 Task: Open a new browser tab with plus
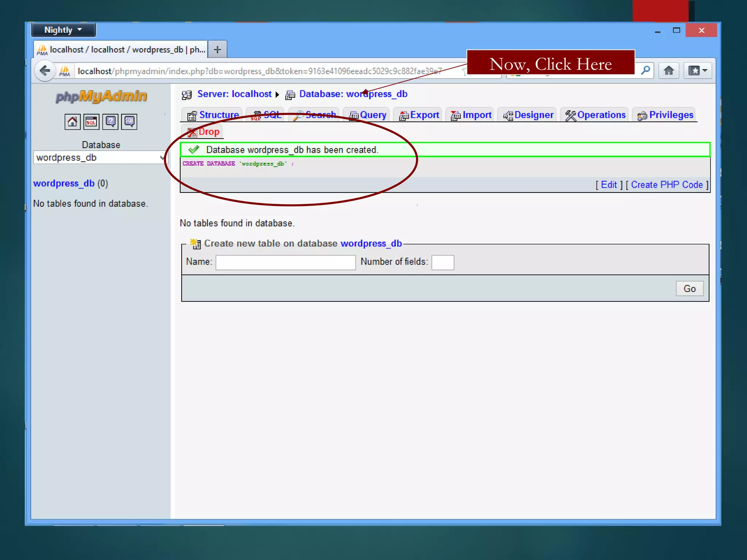(x=218, y=50)
